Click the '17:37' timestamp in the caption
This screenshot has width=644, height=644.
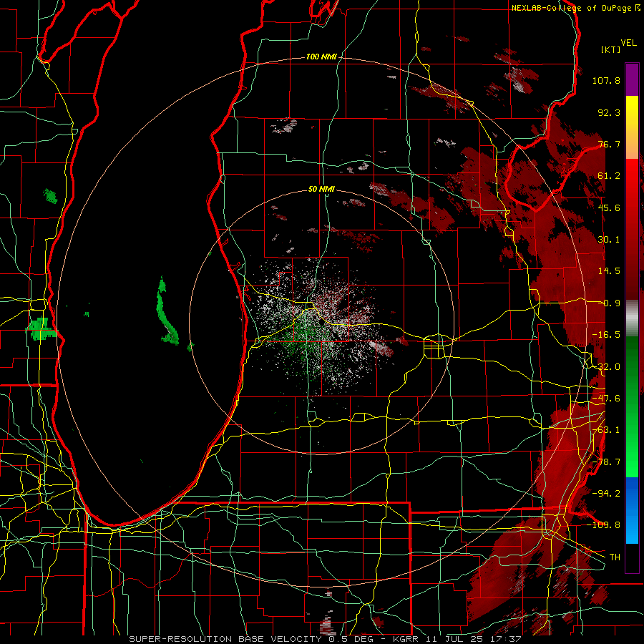507,639
